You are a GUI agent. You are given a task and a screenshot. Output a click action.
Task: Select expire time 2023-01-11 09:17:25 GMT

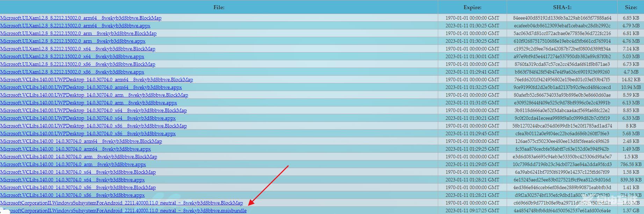click(472, 210)
